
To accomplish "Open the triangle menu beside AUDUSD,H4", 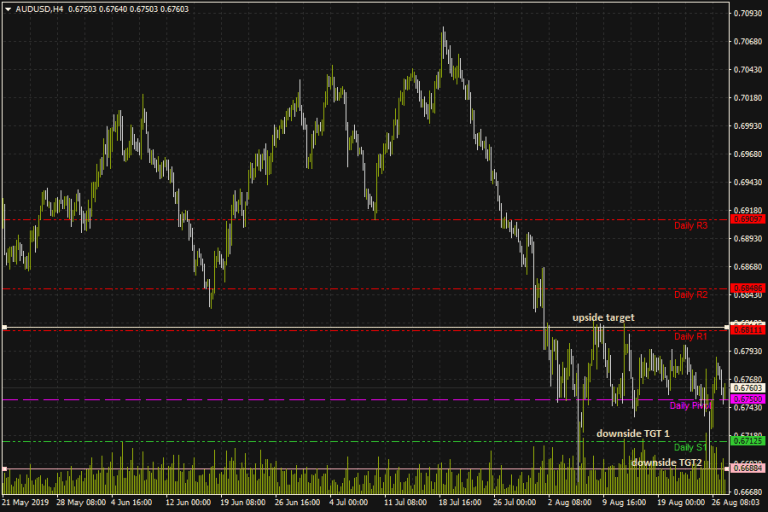I will (8, 9).
